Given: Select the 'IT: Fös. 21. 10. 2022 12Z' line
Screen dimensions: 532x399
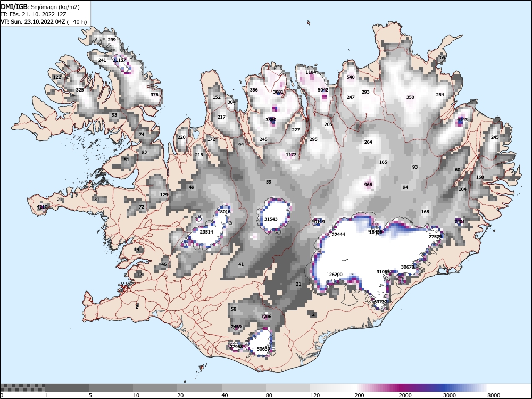Looking at the screenshot, I should click(x=33, y=14).
